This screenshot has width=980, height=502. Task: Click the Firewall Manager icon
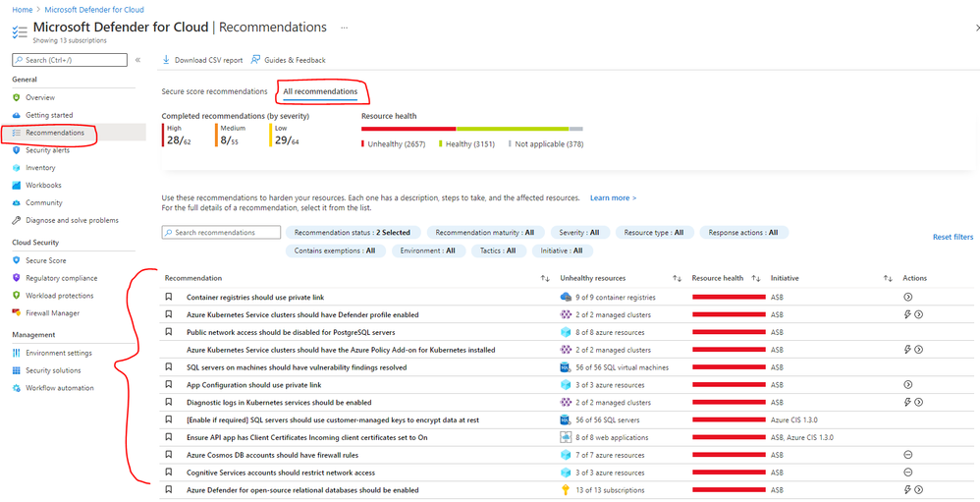(17, 312)
